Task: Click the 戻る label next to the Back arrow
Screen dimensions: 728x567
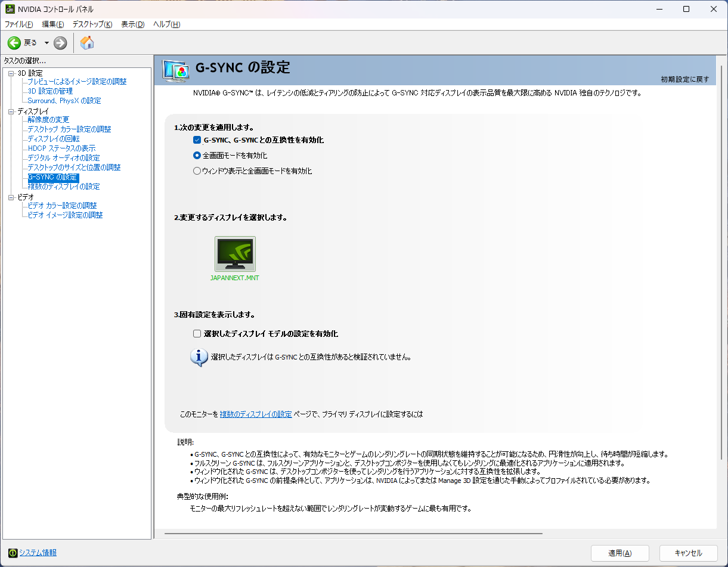Action: point(30,43)
